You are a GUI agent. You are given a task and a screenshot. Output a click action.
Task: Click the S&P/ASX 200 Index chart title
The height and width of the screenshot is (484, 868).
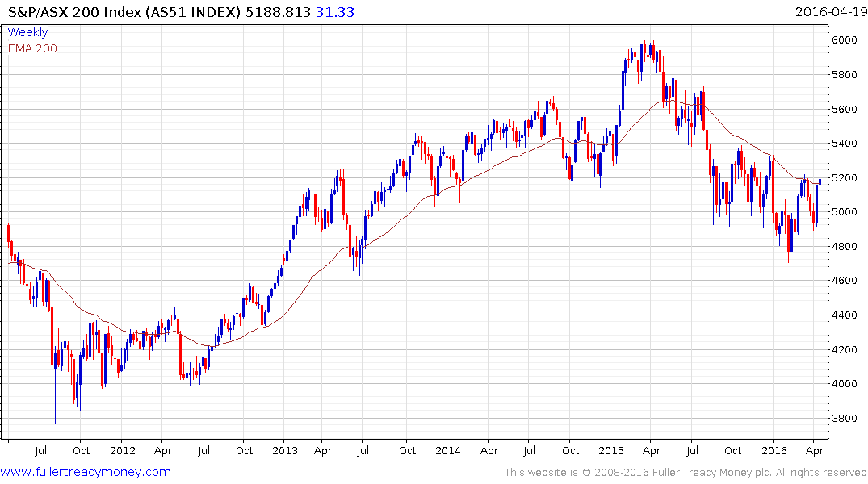124,12
